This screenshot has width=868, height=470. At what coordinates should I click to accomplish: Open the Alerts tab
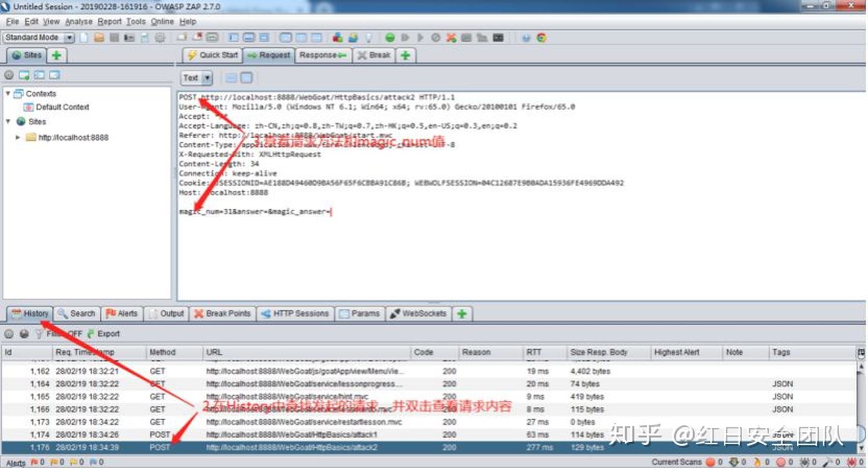click(x=121, y=314)
